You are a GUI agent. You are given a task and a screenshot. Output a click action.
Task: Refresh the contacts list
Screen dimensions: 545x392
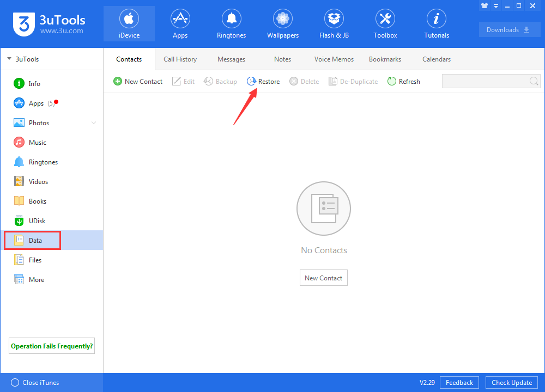point(403,81)
